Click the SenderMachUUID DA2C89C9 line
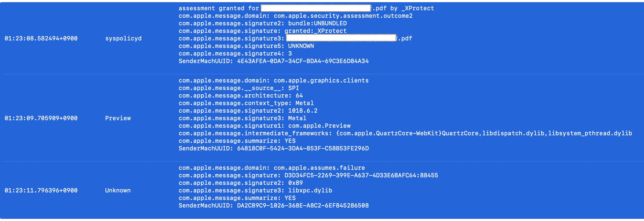The image size is (644, 221). click(274, 206)
